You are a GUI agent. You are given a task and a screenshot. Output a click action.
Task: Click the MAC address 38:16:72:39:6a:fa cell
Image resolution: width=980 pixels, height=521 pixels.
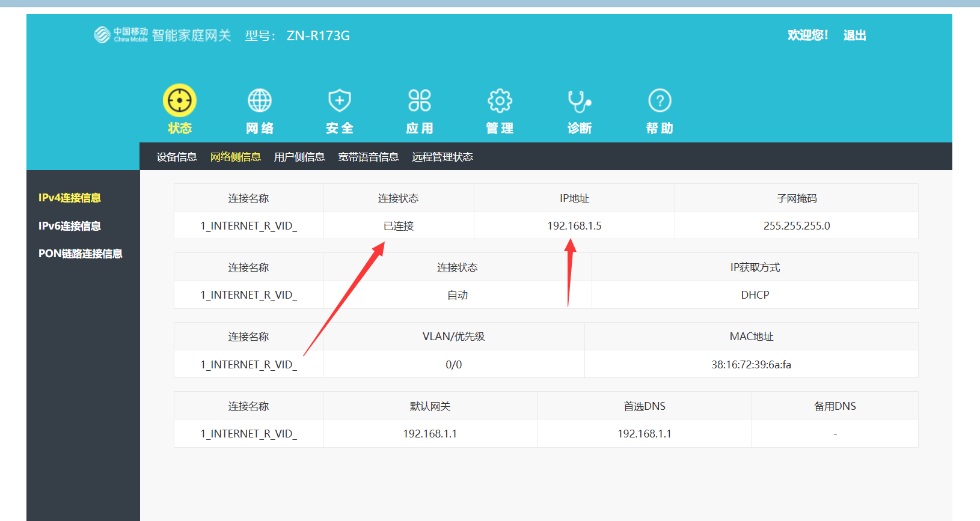click(x=751, y=365)
